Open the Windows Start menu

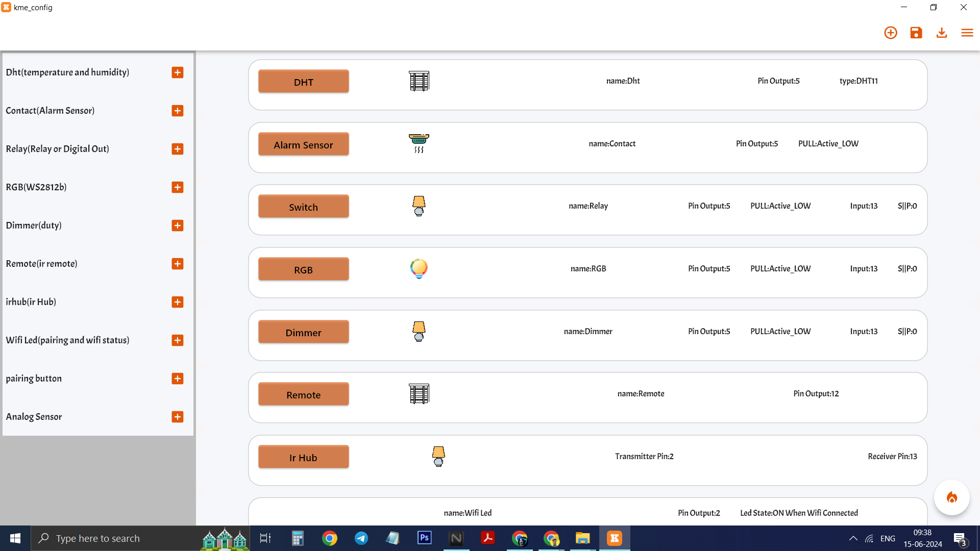click(15, 538)
